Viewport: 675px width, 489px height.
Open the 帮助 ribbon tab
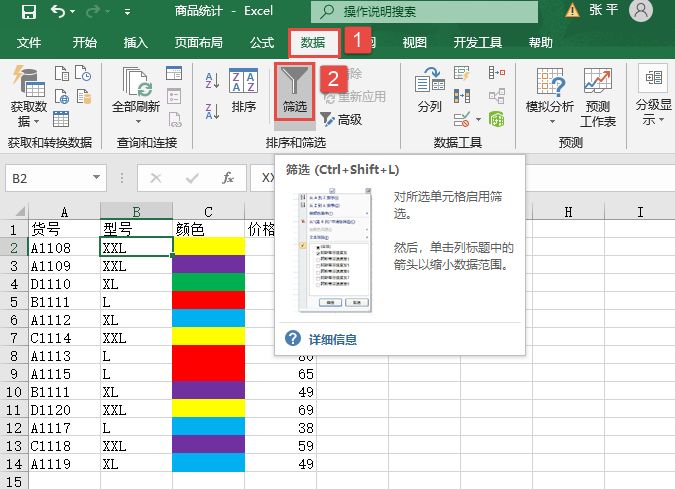(x=540, y=43)
